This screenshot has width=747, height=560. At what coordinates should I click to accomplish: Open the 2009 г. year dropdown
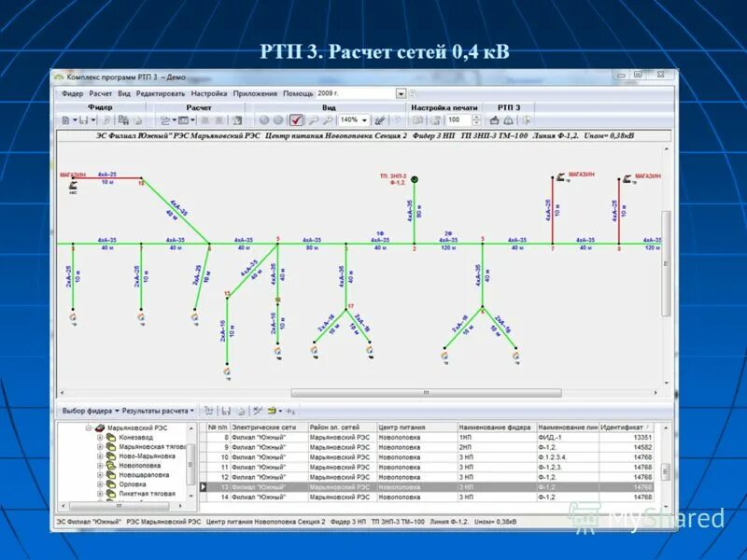[x=401, y=94]
